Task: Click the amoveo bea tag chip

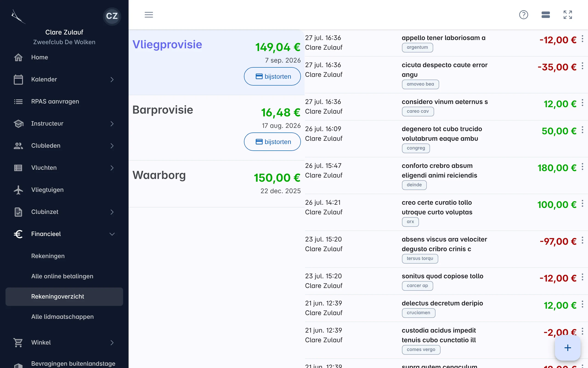Action: pyautogui.click(x=420, y=84)
